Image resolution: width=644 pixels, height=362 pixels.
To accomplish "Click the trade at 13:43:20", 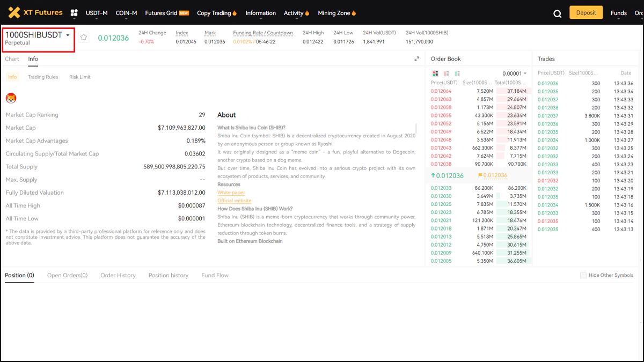I will [586, 181].
